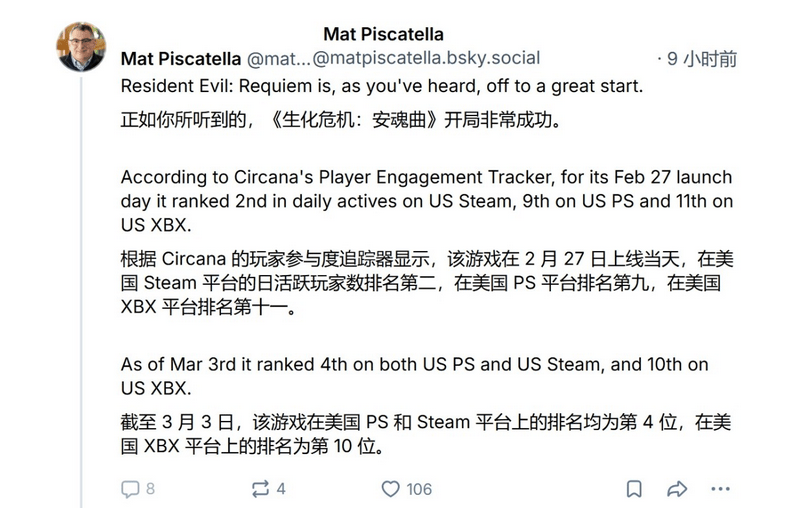Bookmark this Resident Evil post

click(x=634, y=489)
